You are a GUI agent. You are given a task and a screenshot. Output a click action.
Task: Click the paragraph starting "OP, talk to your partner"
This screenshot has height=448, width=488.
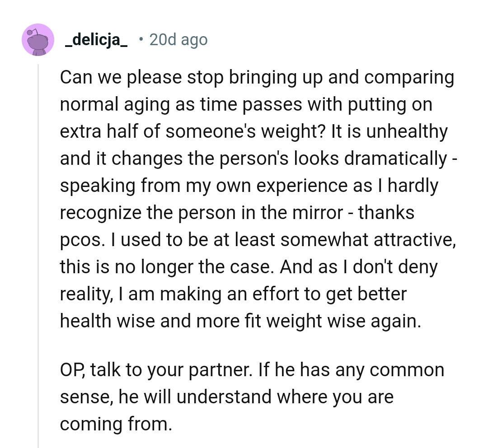252,397
